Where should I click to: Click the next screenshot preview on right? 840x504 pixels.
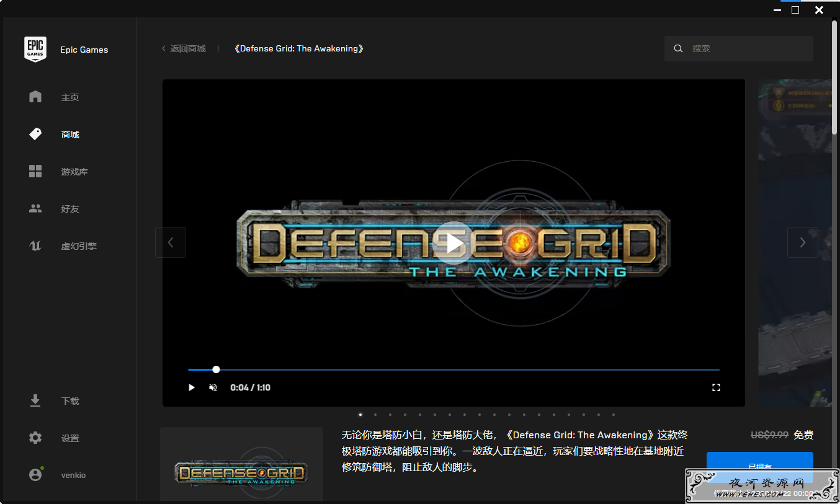pyautogui.click(x=795, y=243)
